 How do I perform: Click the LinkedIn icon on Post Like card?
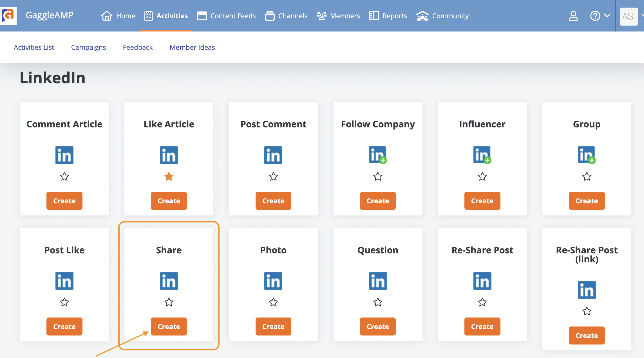(x=64, y=281)
